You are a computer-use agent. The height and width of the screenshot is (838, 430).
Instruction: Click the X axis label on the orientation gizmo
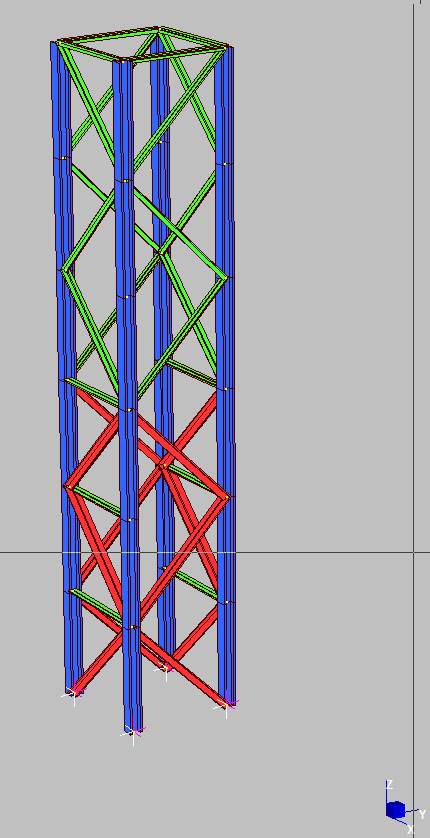pos(411,830)
